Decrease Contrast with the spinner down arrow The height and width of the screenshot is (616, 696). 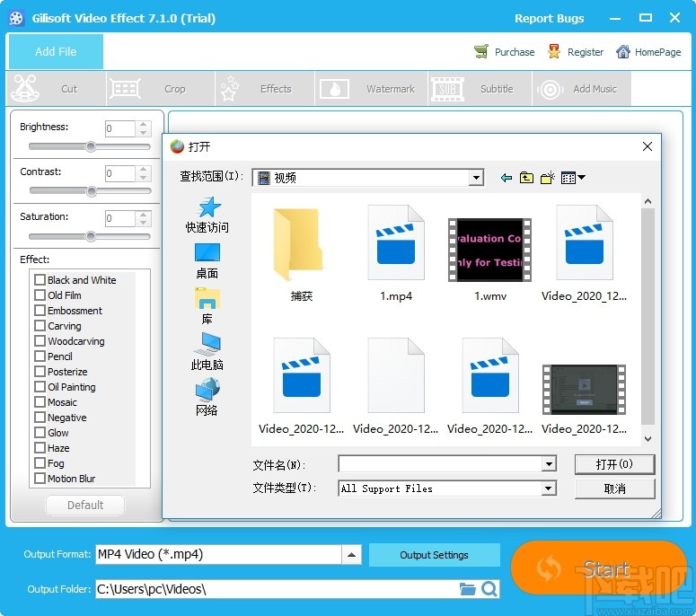coord(144,178)
